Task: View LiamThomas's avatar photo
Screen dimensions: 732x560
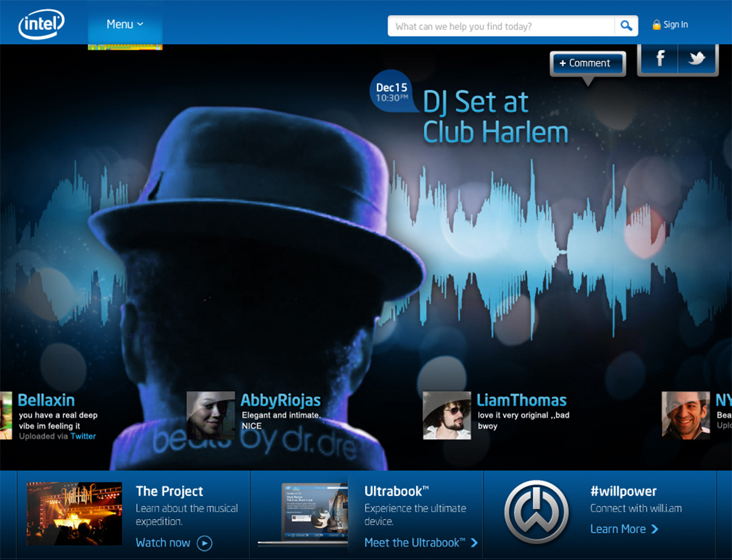Action: [x=447, y=415]
